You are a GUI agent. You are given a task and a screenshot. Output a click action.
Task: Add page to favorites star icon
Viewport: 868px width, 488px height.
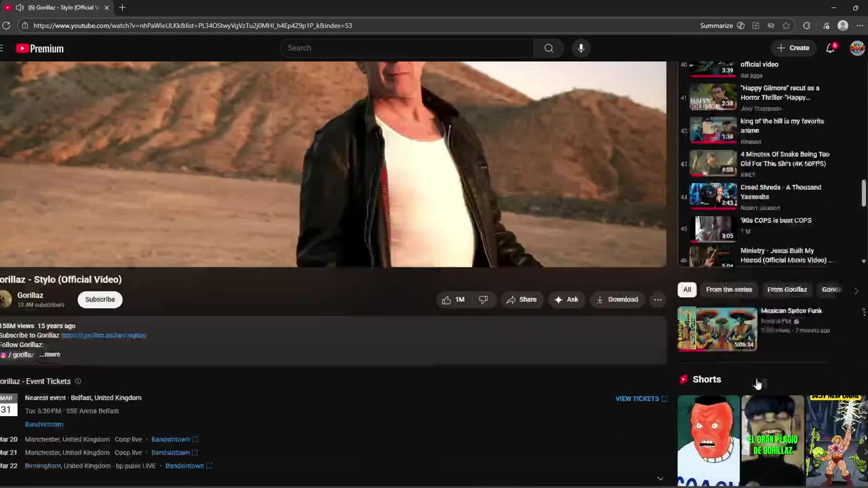786,26
